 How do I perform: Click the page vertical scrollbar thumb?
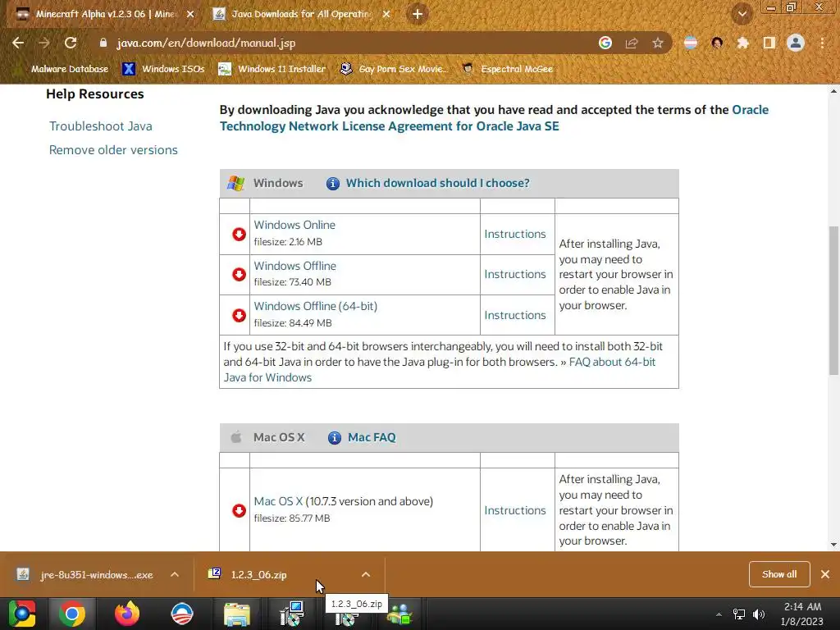pos(833,300)
